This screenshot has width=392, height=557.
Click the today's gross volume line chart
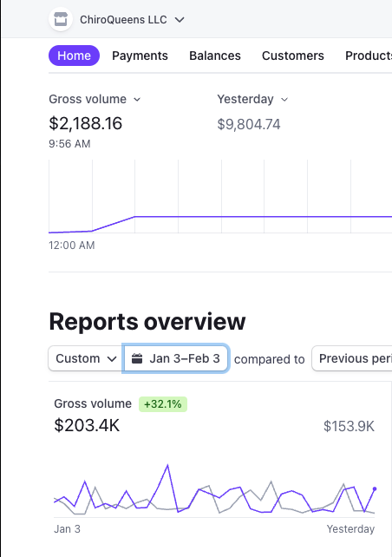(x=220, y=196)
